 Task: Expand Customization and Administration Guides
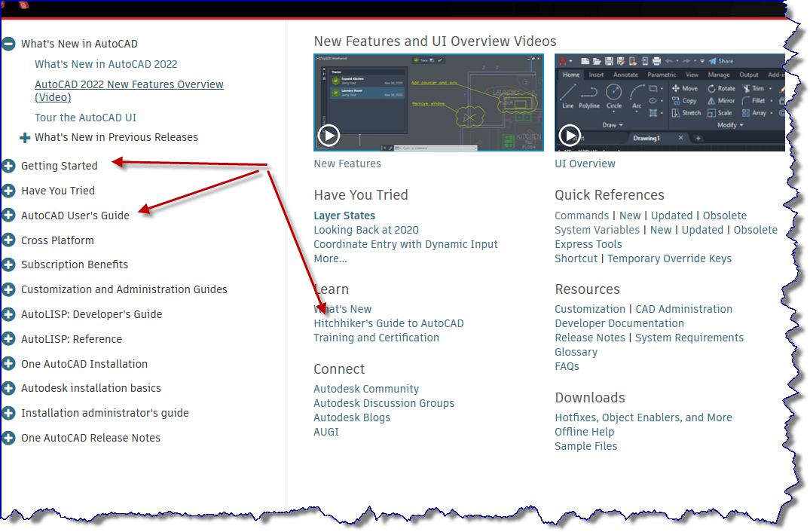(x=8, y=289)
